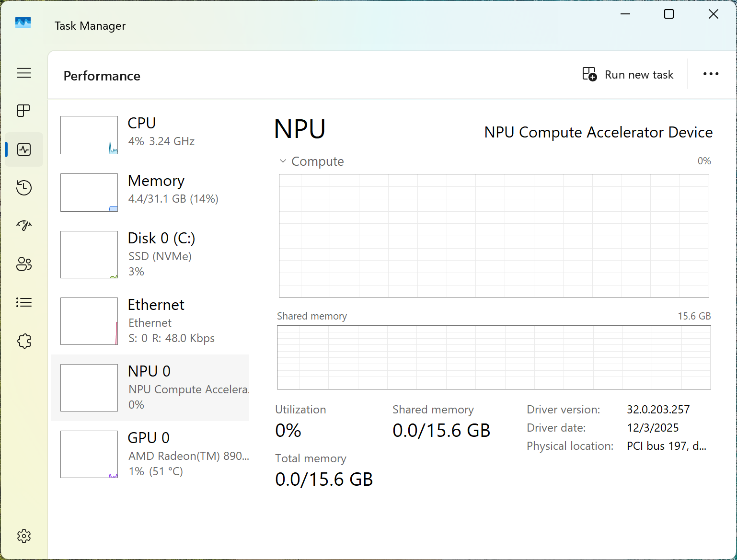Choose Disk 0 (C:) entry

coord(153,254)
